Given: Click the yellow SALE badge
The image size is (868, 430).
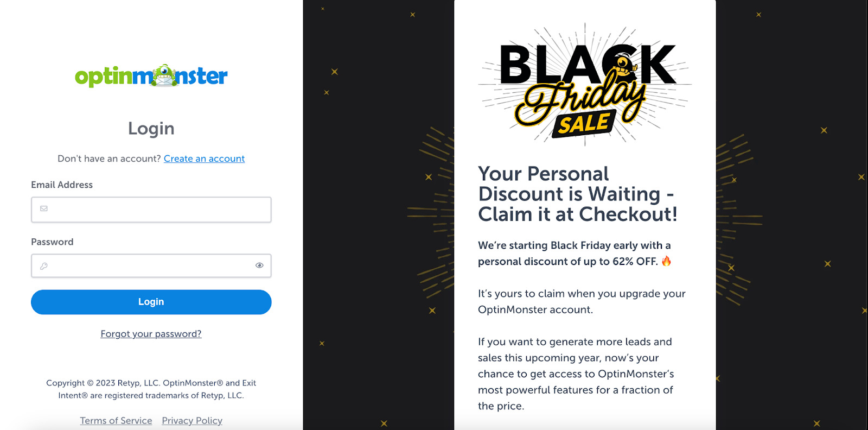Looking at the screenshot, I should pyautogui.click(x=584, y=124).
